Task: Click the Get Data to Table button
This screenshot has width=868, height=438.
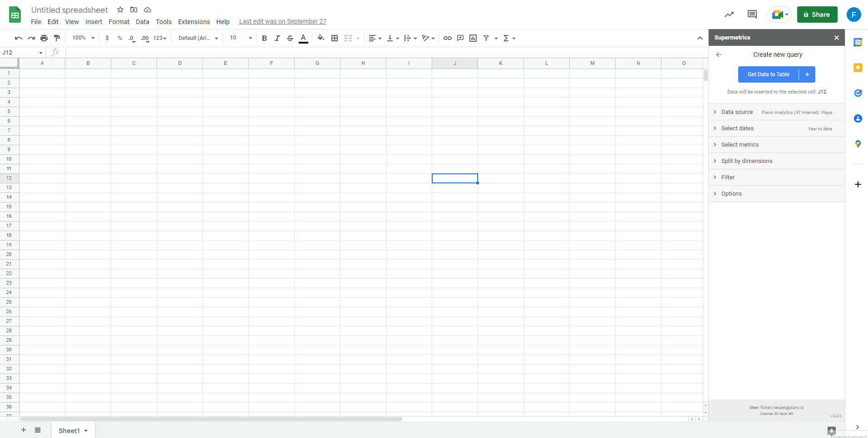Action: pos(768,74)
